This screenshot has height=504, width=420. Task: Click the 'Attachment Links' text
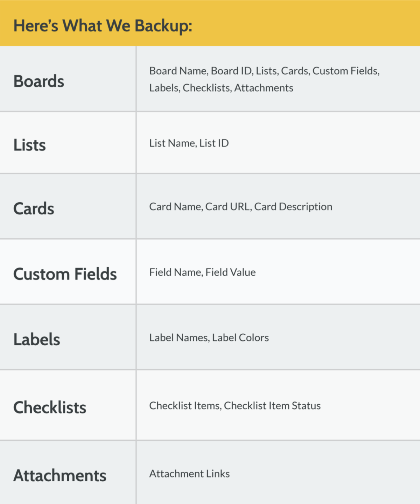(x=189, y=474)
